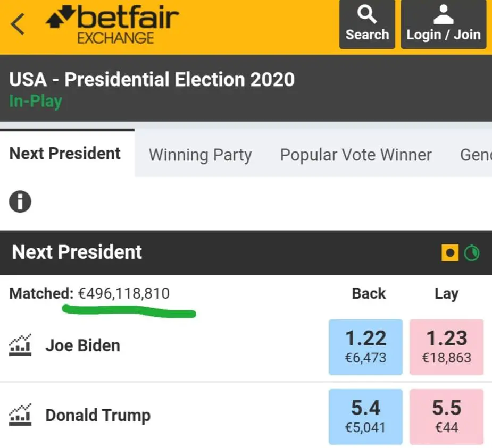Click the Donald Trump runner name
This screenshot has height=448, width=492.
pyautogui.click(x=98, y=416)
